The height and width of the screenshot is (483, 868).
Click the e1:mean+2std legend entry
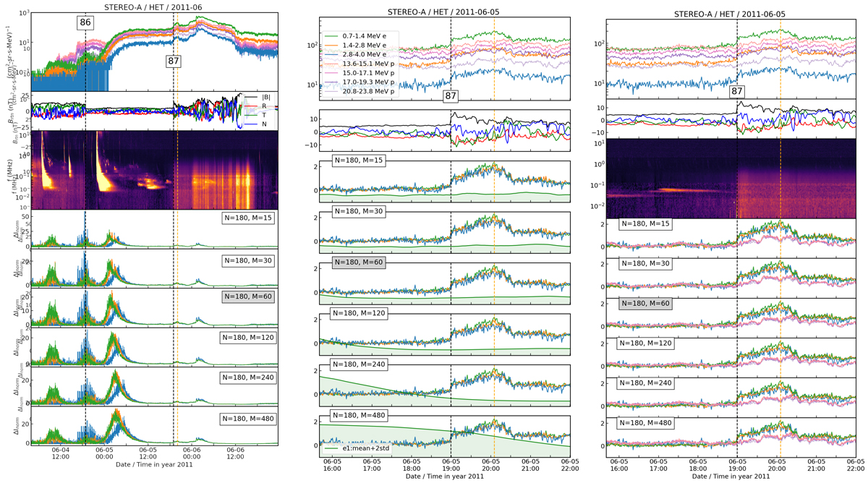tap(371, 449)
